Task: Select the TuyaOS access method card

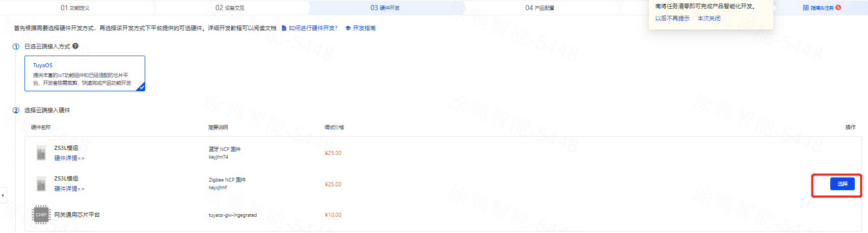Action: [x=85, y=73]
